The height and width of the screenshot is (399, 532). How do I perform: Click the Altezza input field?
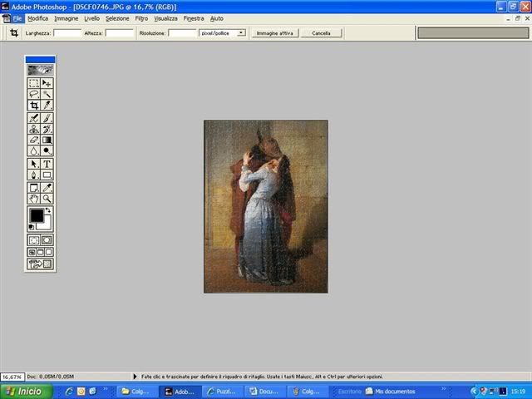coord(119,33)
